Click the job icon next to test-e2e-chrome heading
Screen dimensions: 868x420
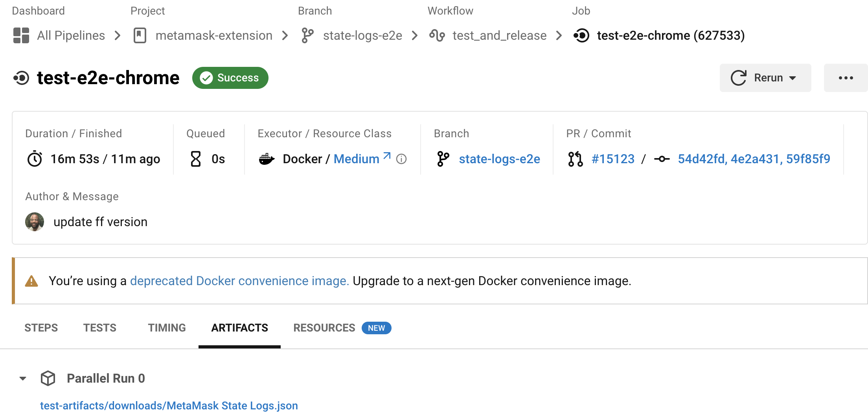21,78
